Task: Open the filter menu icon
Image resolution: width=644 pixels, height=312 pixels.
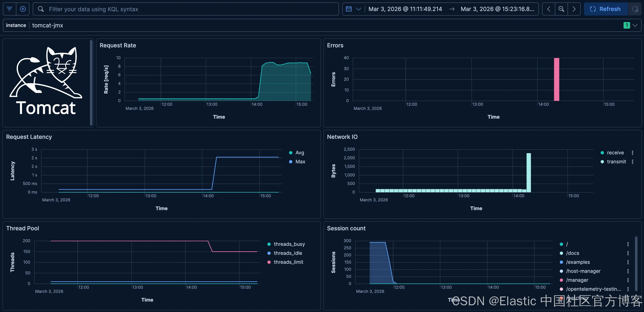Action: coord(9,9)
